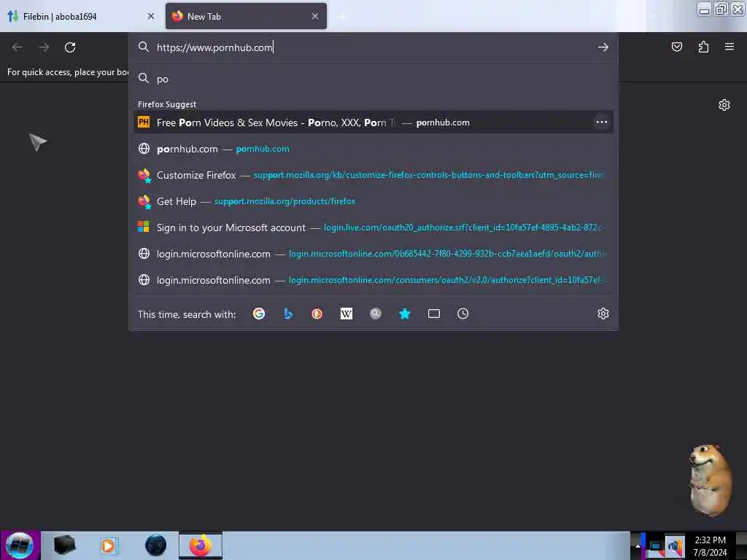Choose Sign in to your Microsoft account suggestion
This screenshot has width=747, height=560.
click(373, 227)
